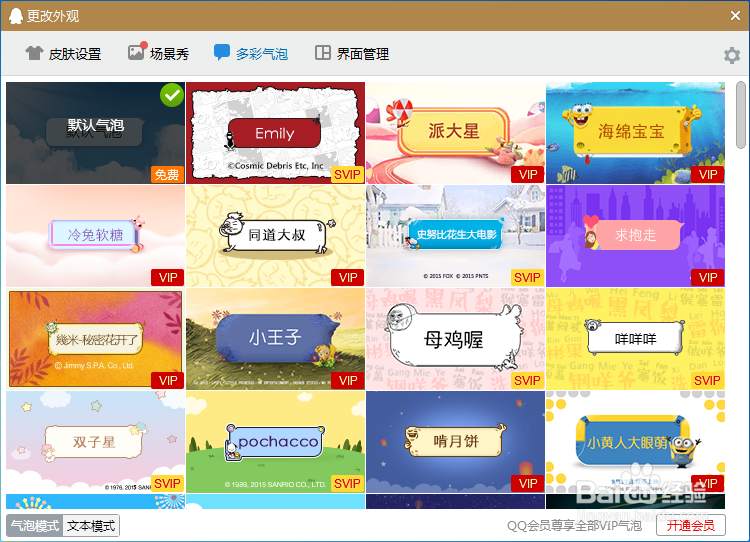Switch to 气泡模式
Image resolution: width=750 pixels, height=542 pixels.
34,526
